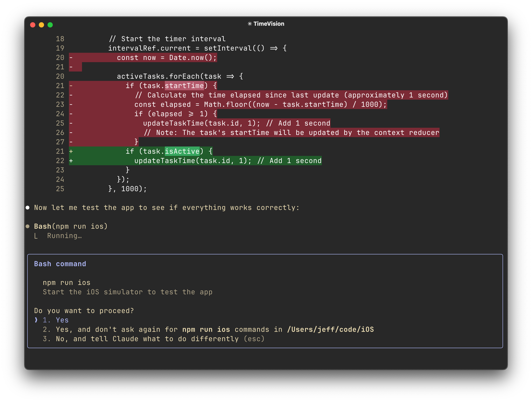Click the selection arrow beside "1. Yes"
Image resolution: width=532 pixels, height=402 pixels.
tap(36, 320)
